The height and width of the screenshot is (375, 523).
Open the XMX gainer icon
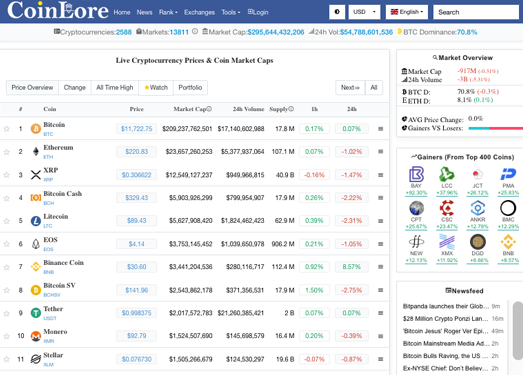447,242
